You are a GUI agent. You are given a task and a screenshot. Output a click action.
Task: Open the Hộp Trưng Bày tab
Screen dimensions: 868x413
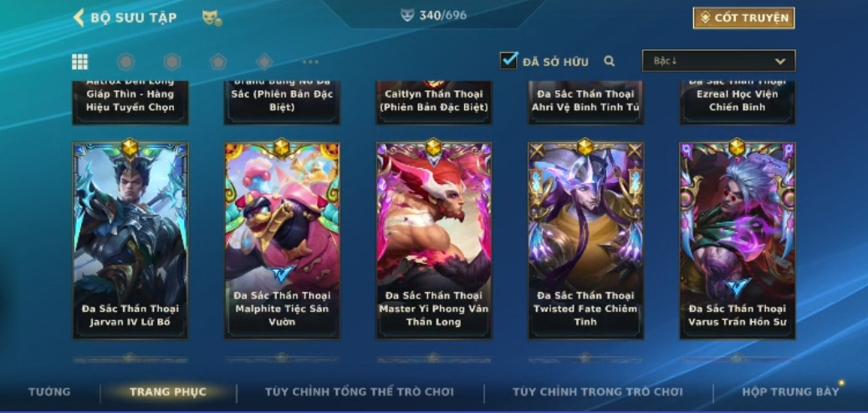(790, 392)
